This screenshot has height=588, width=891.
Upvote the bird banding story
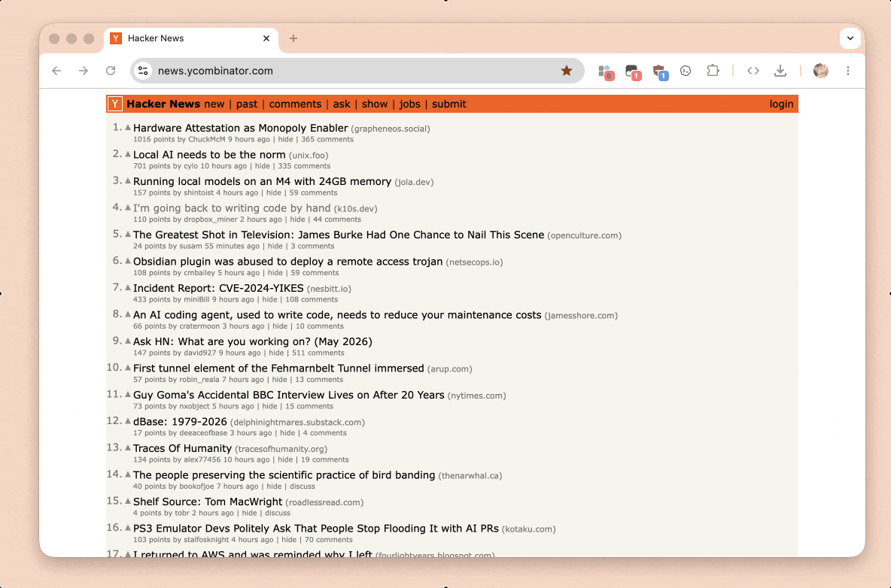point(128,474)
